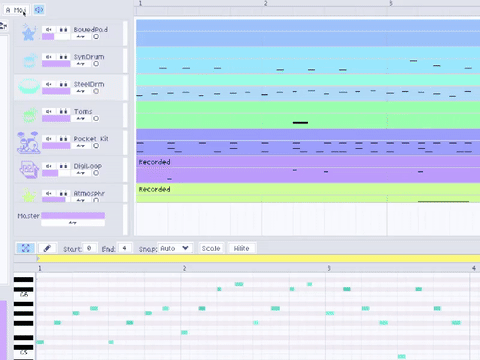Select the SynDrum instrument icon
Viewport: 480px width, 360px height.
pos(29,60)
